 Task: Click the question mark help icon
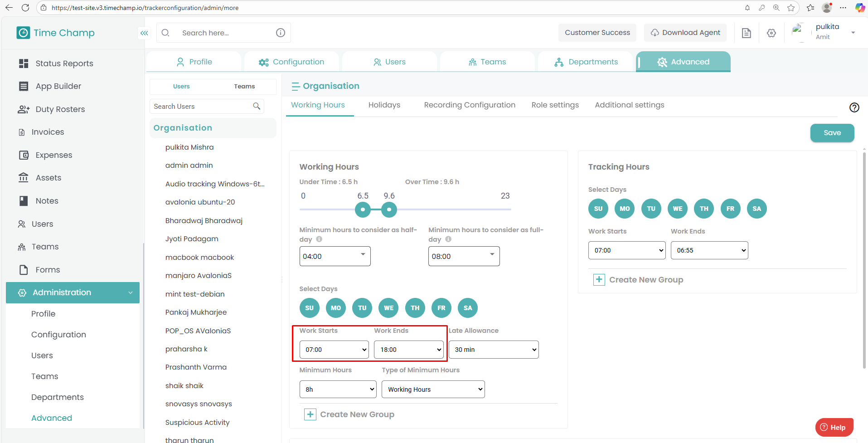(x=854, y=107)
